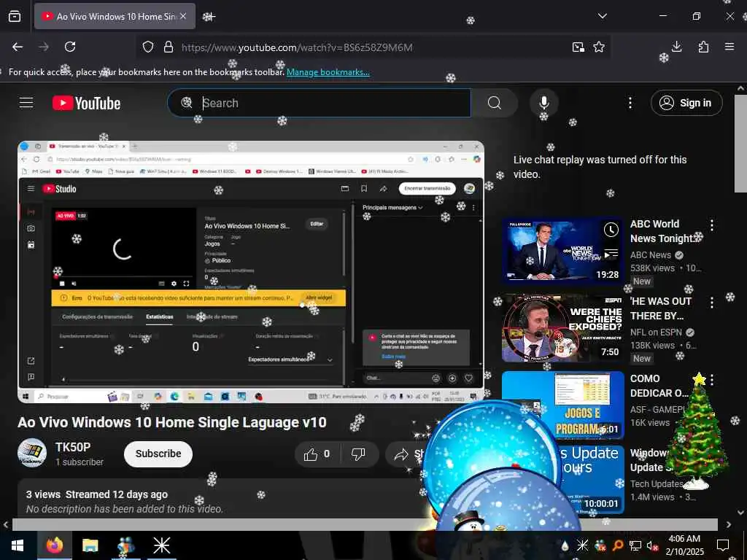Open the network tray icon
The height and width of the screenshot is (560, 747).
pyautogui.click(x=635, y=545)
